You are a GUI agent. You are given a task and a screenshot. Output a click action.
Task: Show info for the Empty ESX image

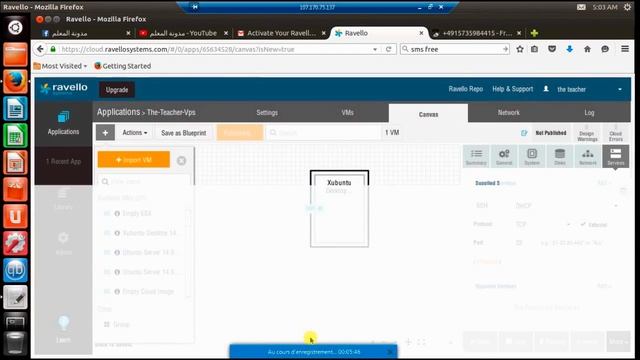coord(117,213)
